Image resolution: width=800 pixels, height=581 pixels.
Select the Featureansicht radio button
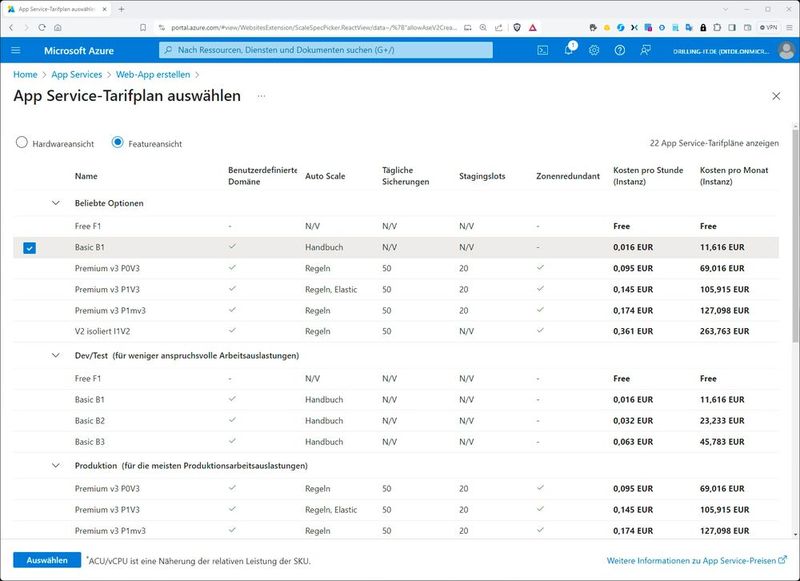point(118,143)
